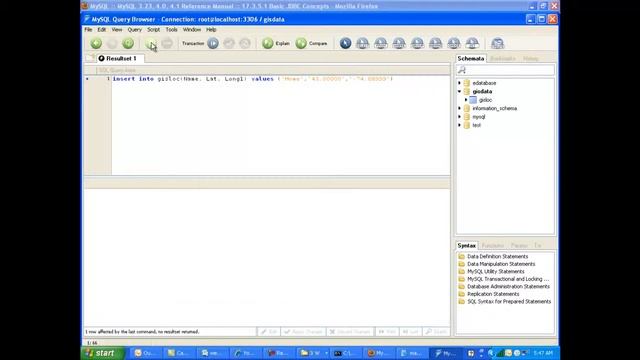Open the Functions tab
The height and width of the screenshot is (360, 640).
493,246
